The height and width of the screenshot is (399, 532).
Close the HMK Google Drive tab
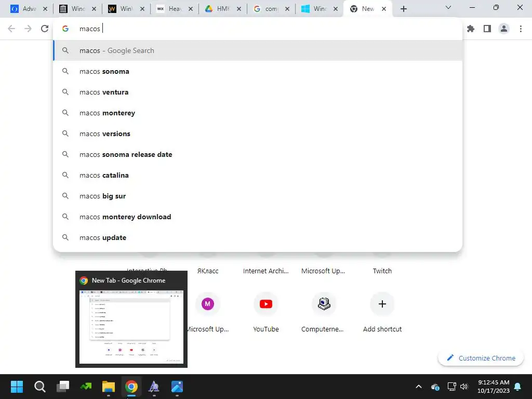pyautogui.click(x=239, y=9)
